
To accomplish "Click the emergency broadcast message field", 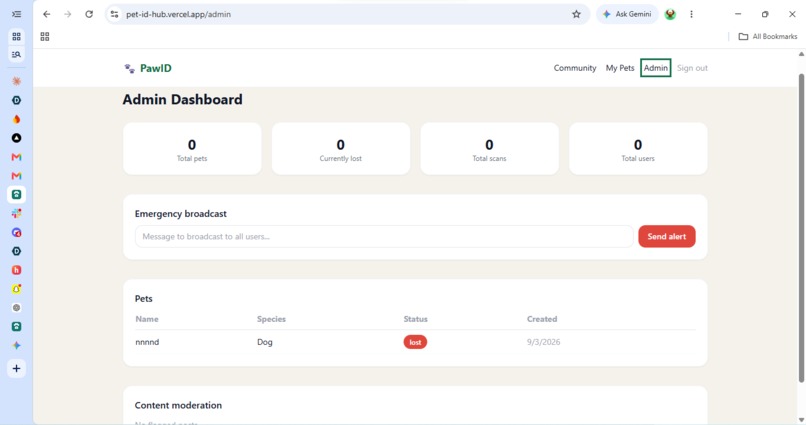I will [x=384, y=236].
